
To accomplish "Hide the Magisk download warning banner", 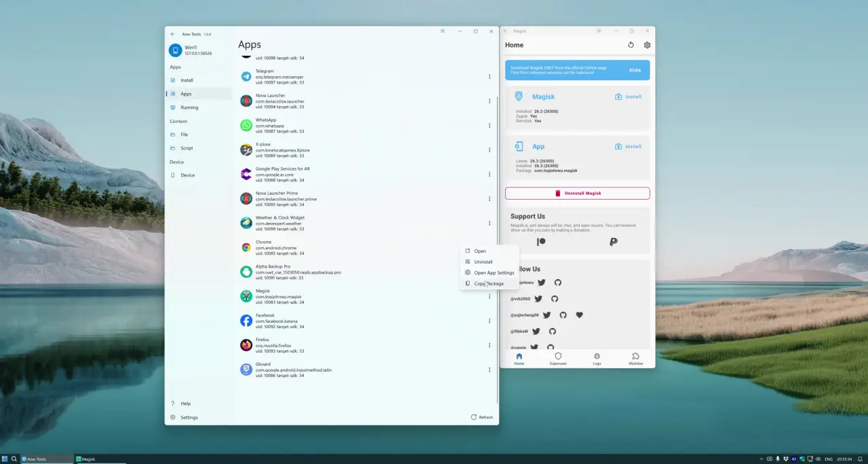I will coord(635,70).
